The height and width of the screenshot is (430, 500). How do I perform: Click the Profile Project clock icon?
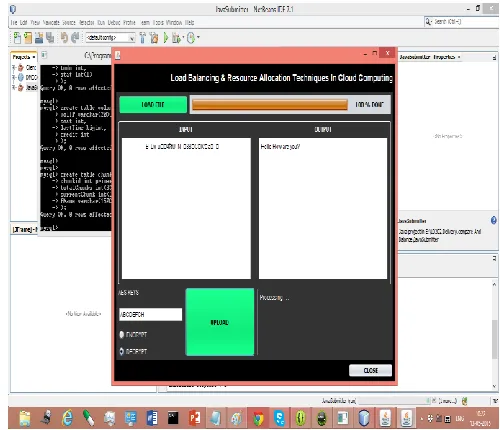tap(191, 38)
